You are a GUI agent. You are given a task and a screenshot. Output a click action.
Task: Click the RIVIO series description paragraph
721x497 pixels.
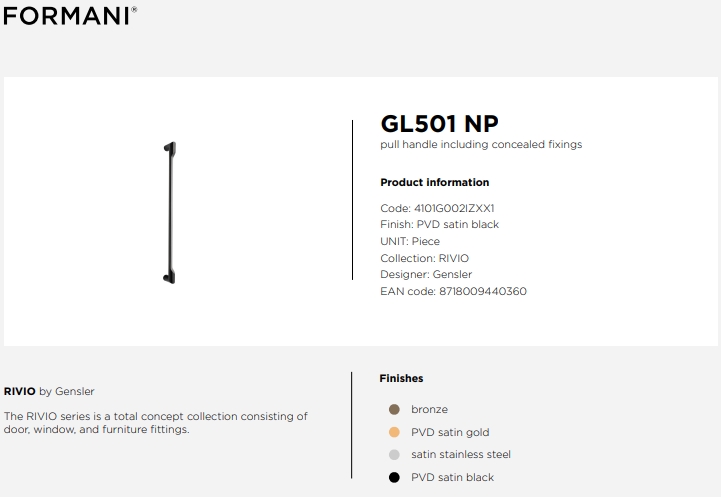point(155,423)
